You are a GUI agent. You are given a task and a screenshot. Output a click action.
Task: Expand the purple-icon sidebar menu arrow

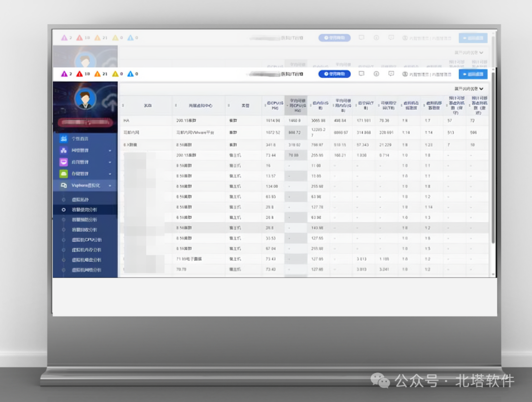click(x=110, y=151)
